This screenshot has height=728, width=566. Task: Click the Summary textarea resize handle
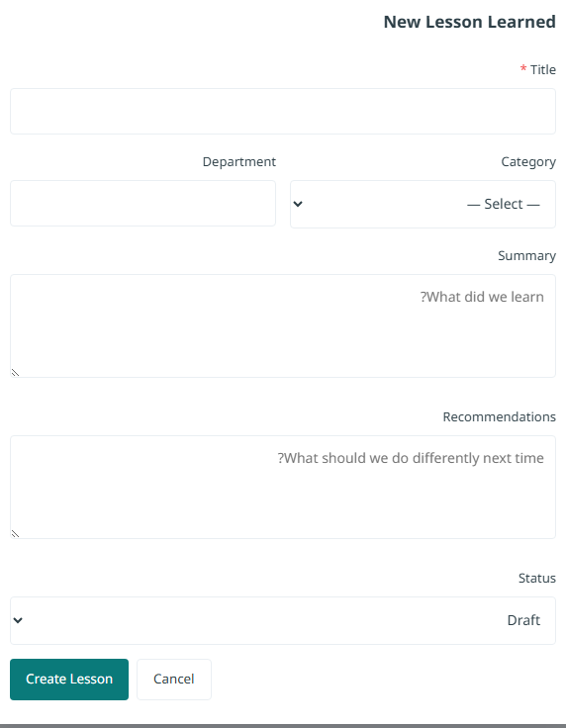(15, 372)
